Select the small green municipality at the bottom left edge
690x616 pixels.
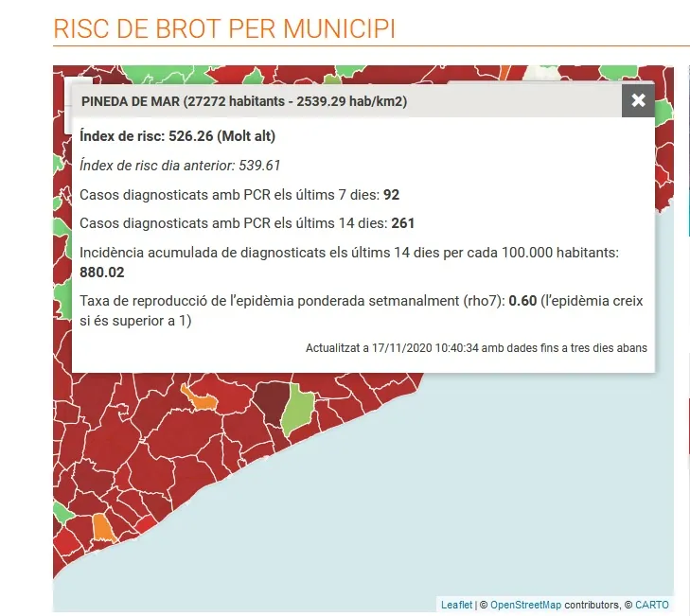(62, 513)
